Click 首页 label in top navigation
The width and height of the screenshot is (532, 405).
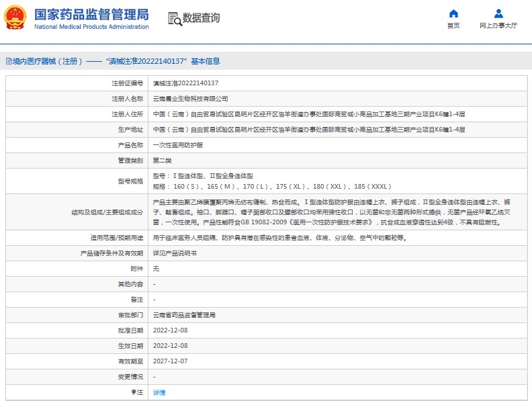(x=453, y=26)
